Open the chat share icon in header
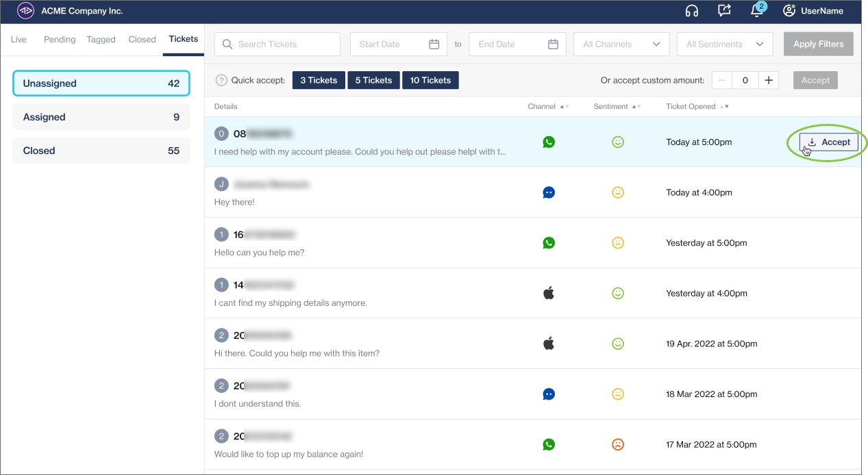 point(724,11)
